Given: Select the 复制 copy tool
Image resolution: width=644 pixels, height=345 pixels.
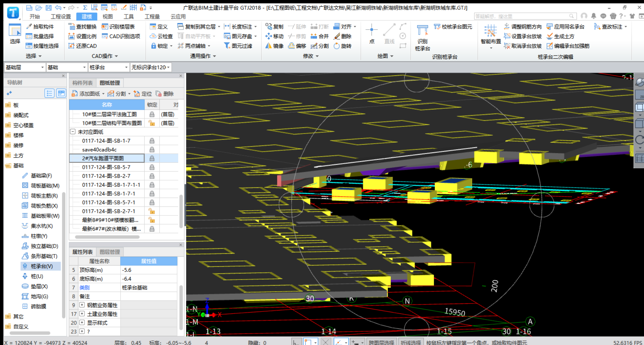Looking at the screenshot, I should point(274,27).
